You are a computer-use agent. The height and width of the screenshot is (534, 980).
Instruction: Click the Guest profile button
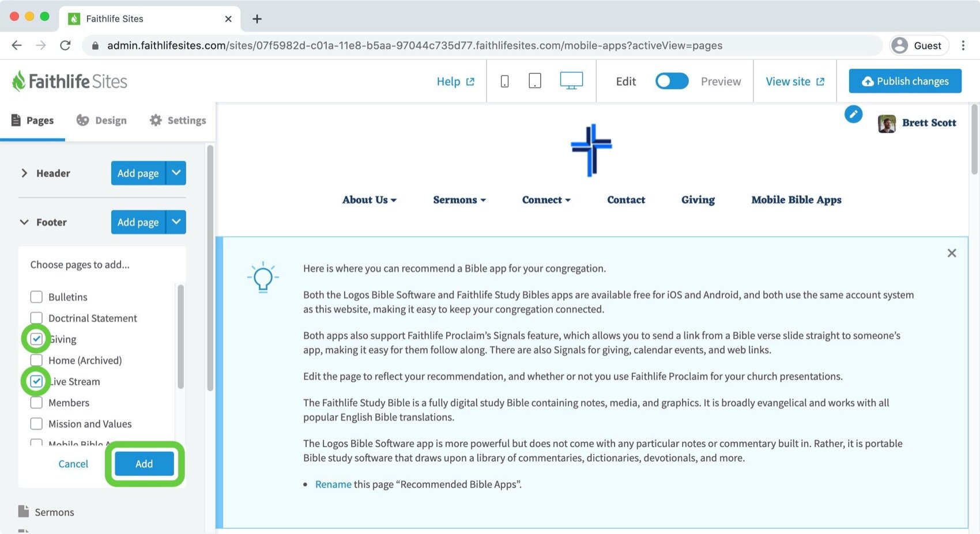(919, 46)
